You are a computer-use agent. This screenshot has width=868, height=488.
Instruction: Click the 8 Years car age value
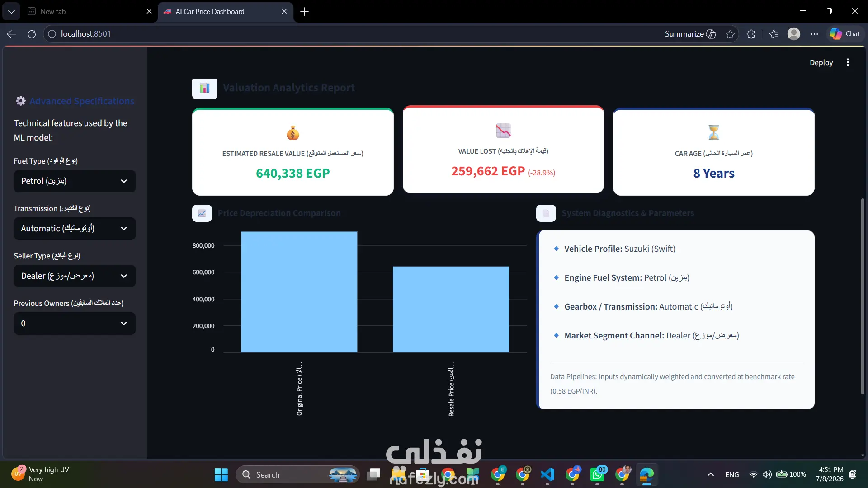[x=714, y=173]
